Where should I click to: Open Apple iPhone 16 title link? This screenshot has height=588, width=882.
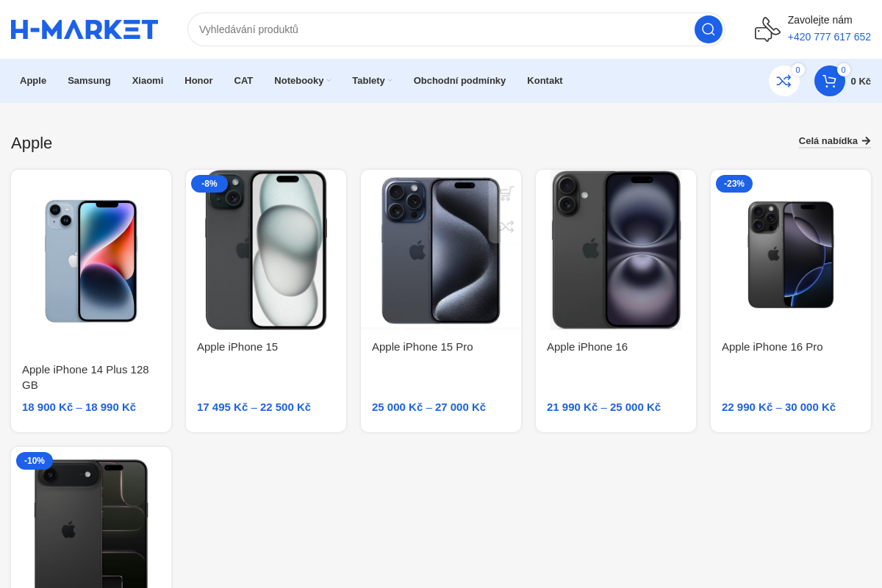pyautogui.click(x=587, y=347)
